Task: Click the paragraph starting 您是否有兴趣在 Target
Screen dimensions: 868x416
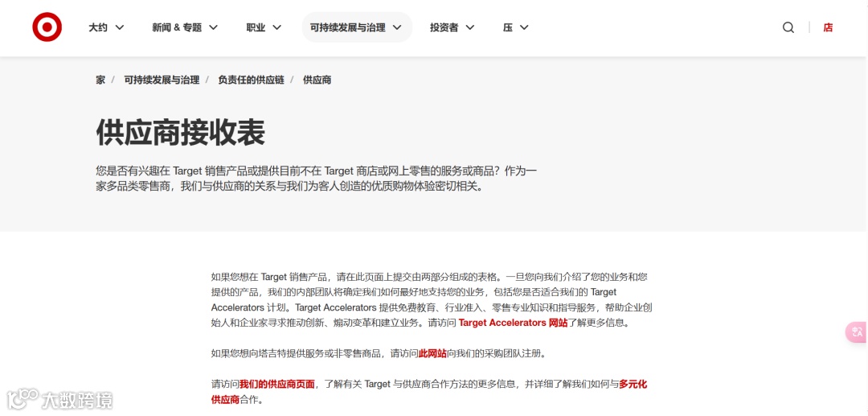Action: [x=316, y=179]
